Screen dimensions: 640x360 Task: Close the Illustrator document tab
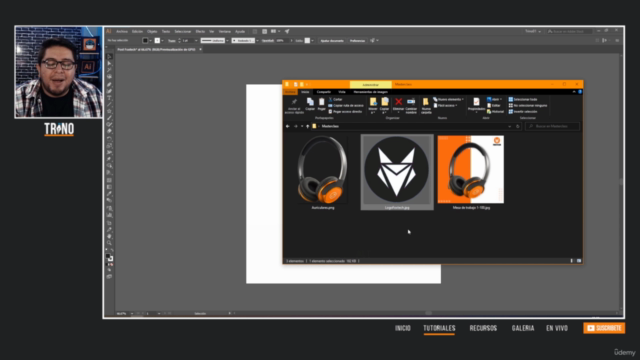tap(200, 49)
